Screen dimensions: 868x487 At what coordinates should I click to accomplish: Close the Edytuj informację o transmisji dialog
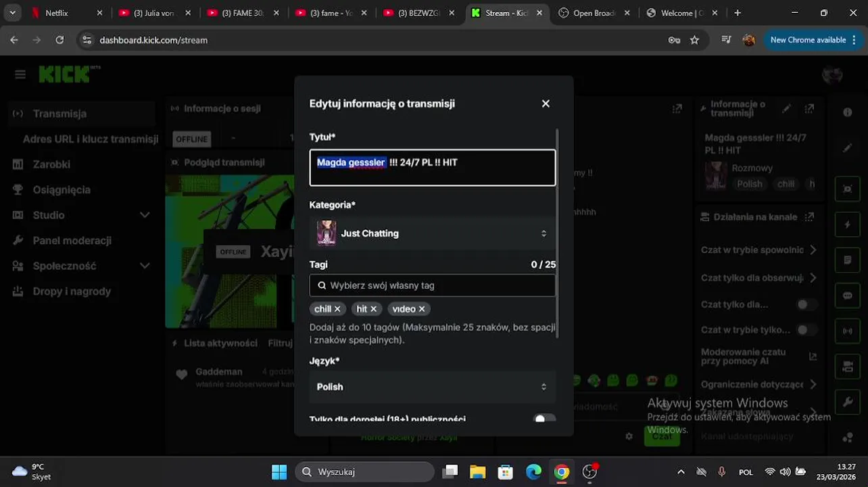546,103
